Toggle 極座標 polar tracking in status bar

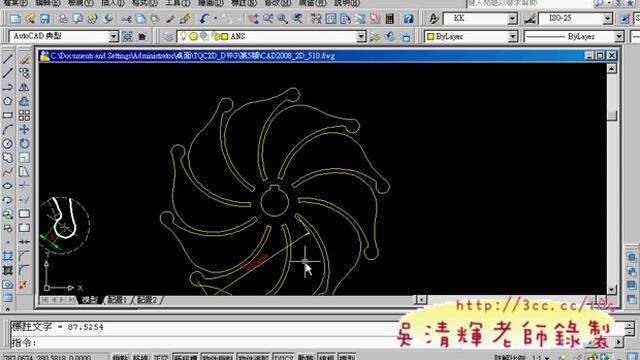point(185,357)
